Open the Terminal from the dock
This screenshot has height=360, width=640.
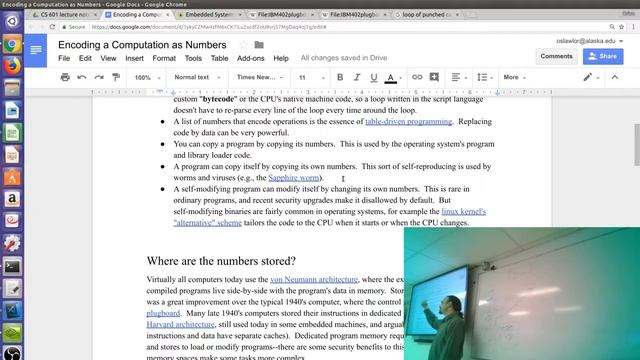[12, 267]
